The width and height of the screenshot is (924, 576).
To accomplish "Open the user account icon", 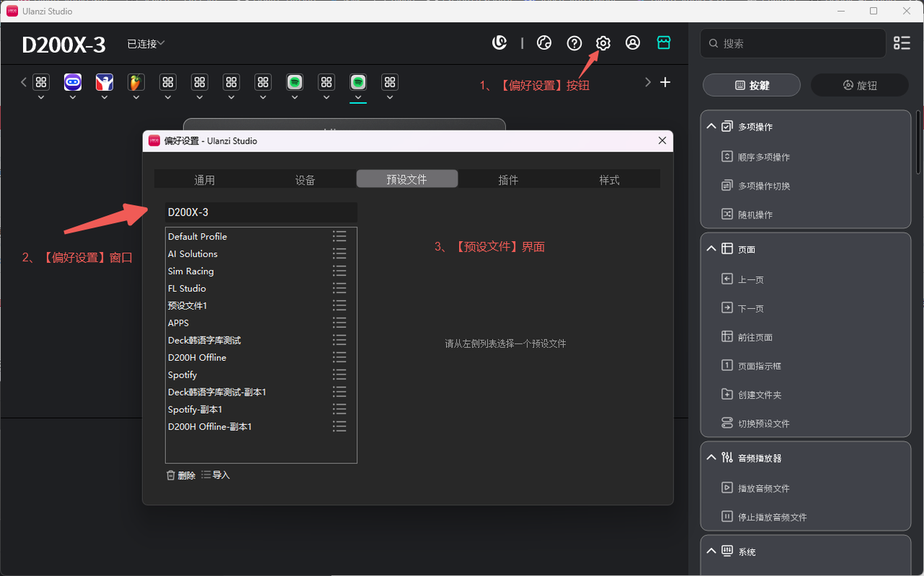I will (x=632, y=43).
